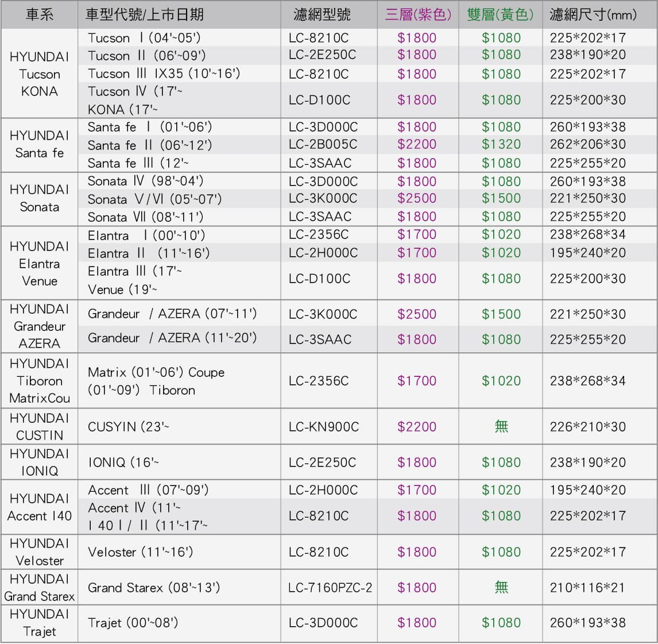This screenshot has width=658, height=644.
Task: Select the HYUNDAI CUSTIN cell
Action: (40, 426)
